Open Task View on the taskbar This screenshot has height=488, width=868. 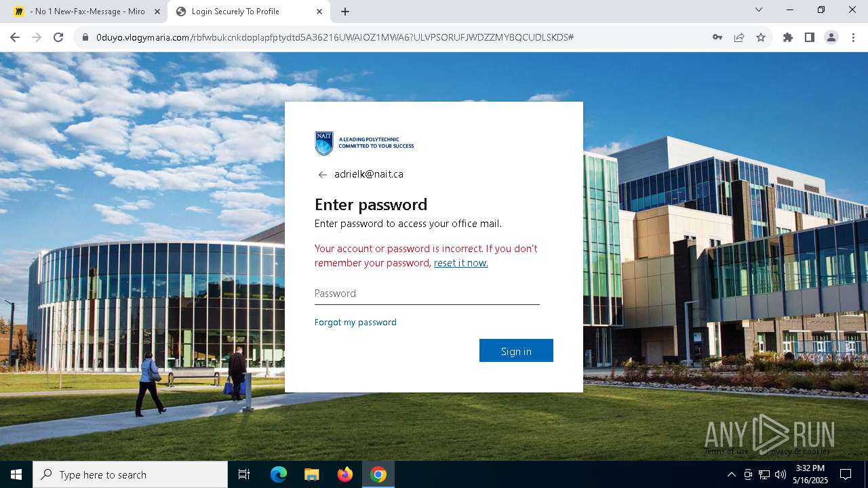tap(244, 474)
